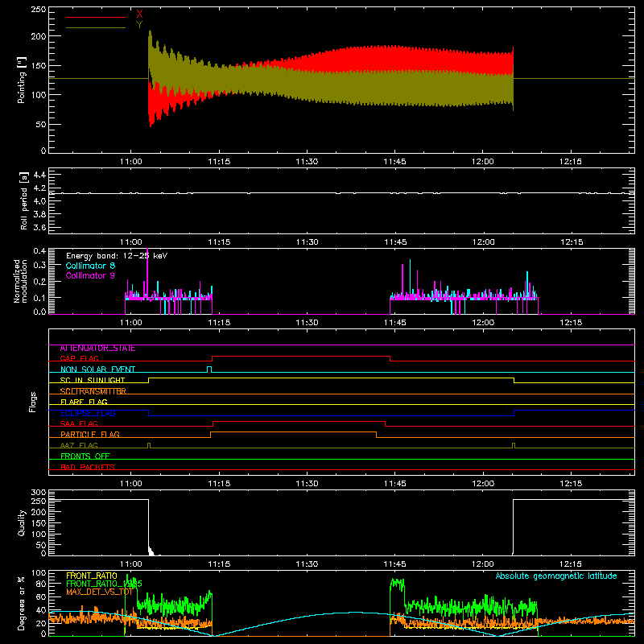644x644 pixels.
Task: Click the 'Flags' panel axis label
Action: (32, 402)
